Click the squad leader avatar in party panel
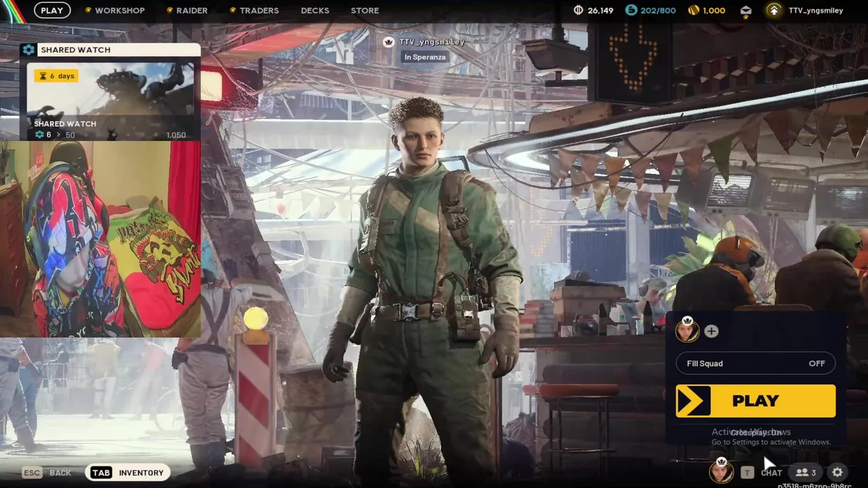This screenshot has width=868, height=488. tap(687, 331)
